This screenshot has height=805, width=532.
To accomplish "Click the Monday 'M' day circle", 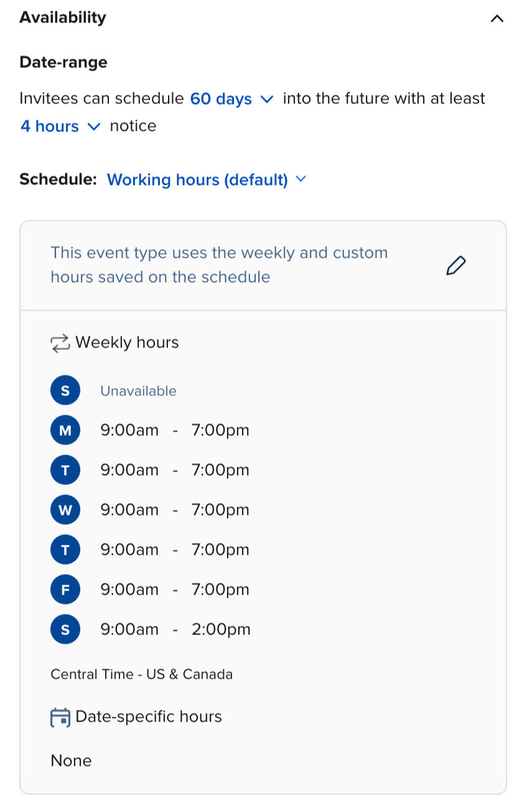I will click(x=65, y=430).
